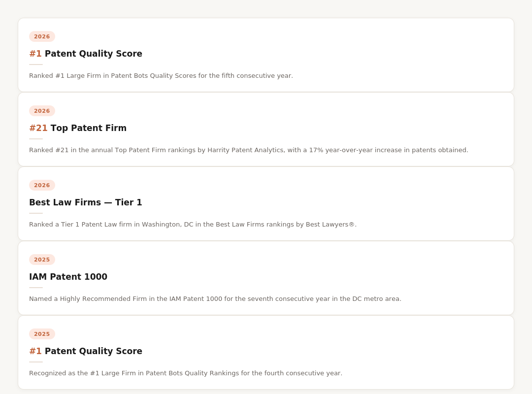The height and width of the screenshot is (394, 532).
Task: Click the Washington, DC Tier 1 description text
Action: tap(193, 225)
